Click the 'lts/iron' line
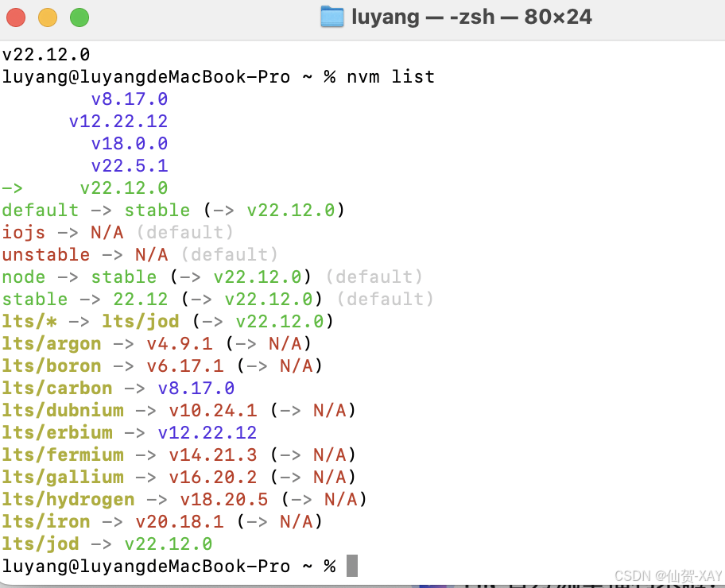725x588 pixels. pyautogui.click(x=162, y=521)
